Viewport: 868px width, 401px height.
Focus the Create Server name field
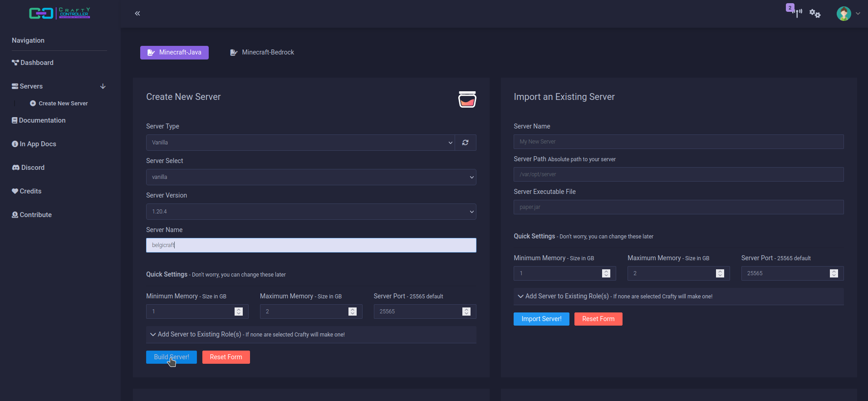(x=311, y=245)
